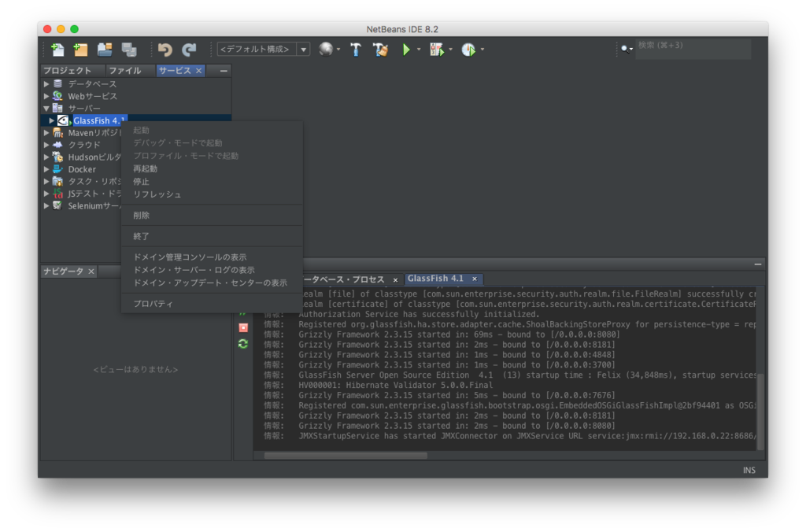Expand the Selenium server tree node
The image size is (806, 532).
(x=46, y=205)
